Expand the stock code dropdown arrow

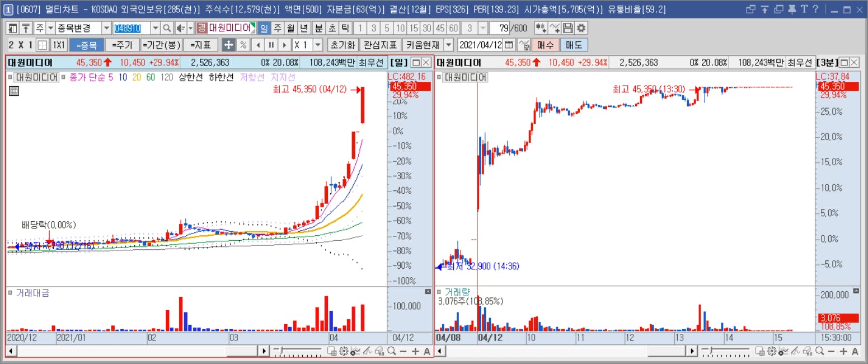click(x=155, y=28)
